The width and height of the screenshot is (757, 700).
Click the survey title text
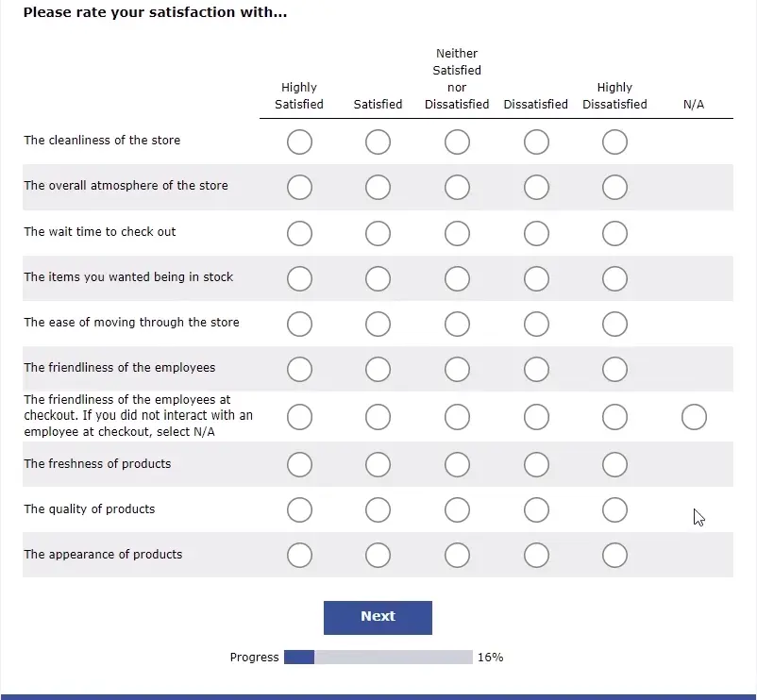155,12
